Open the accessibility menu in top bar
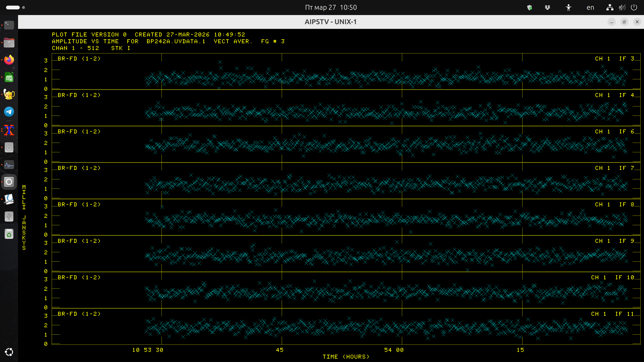 coord(569,8)
